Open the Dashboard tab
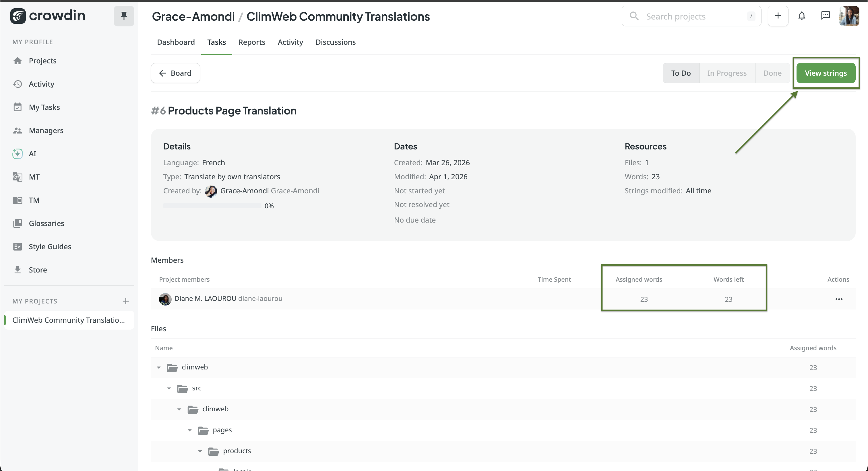The image size is (868, 471). pyautogui.click(x=176, y=42)
